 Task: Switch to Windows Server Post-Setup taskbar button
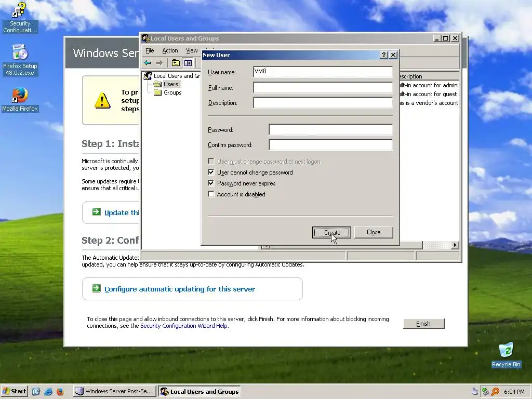(x=115, y=391)
